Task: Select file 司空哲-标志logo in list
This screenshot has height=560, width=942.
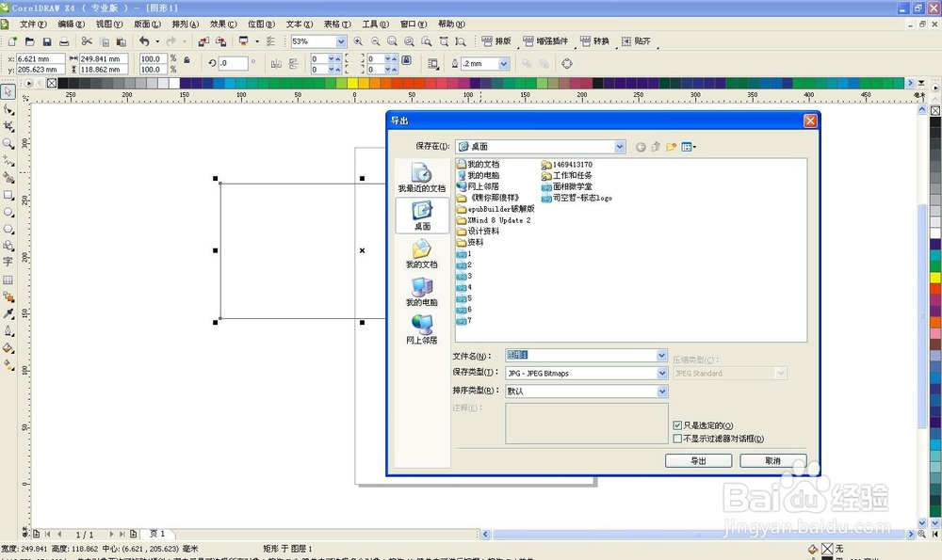Action: click(x=577, y=198)
